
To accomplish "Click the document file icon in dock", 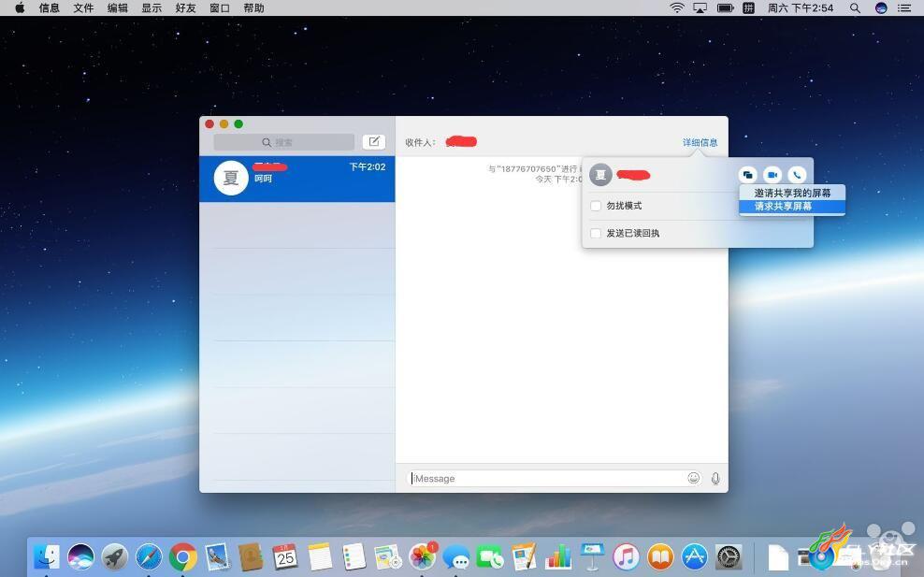I will pos(778,557).
